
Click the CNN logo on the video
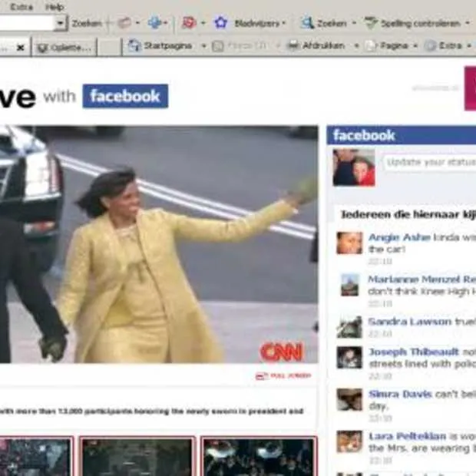pyautogui.click(x=282, y=352)
